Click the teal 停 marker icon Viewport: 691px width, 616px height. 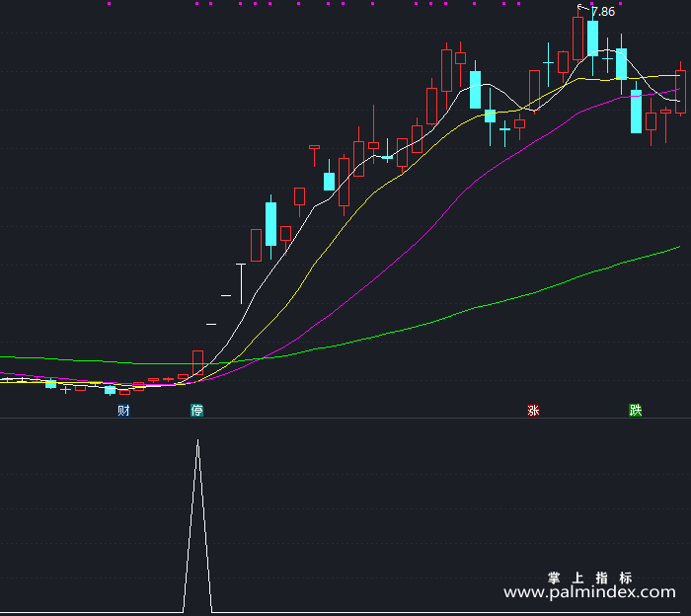(x=197, y=411)
